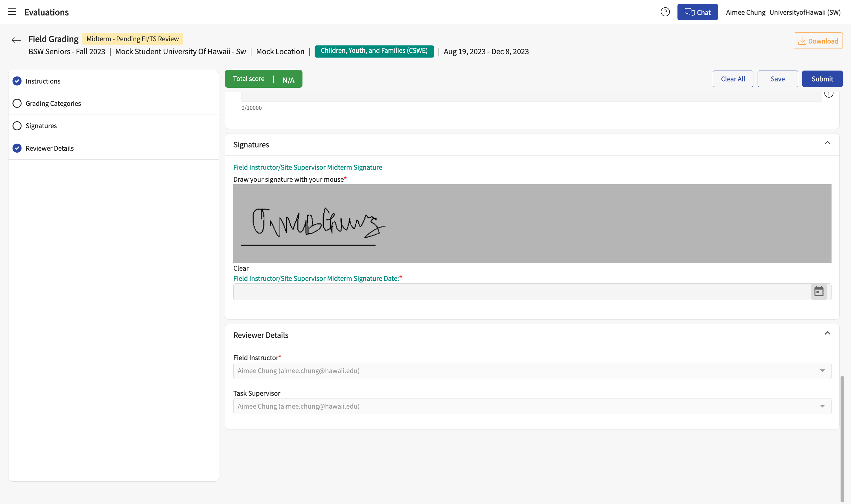Download the evaluation
Viewport: 851px width, 504px height.
tap(818, 41)
